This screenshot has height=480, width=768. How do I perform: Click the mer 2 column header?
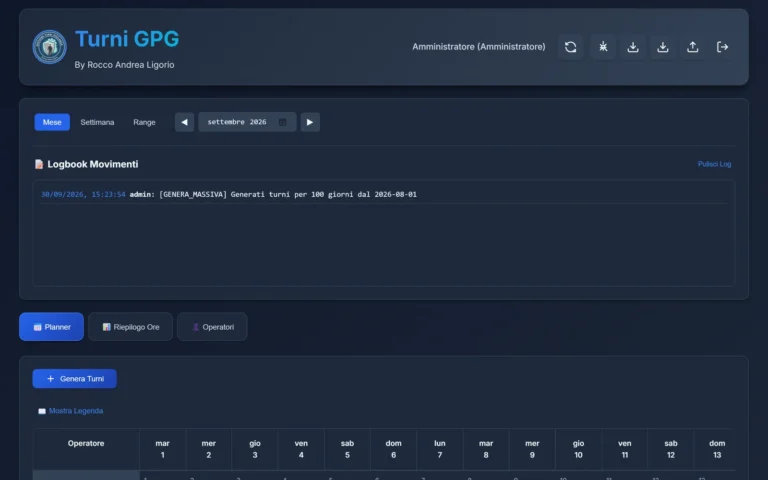click(209, 449)
